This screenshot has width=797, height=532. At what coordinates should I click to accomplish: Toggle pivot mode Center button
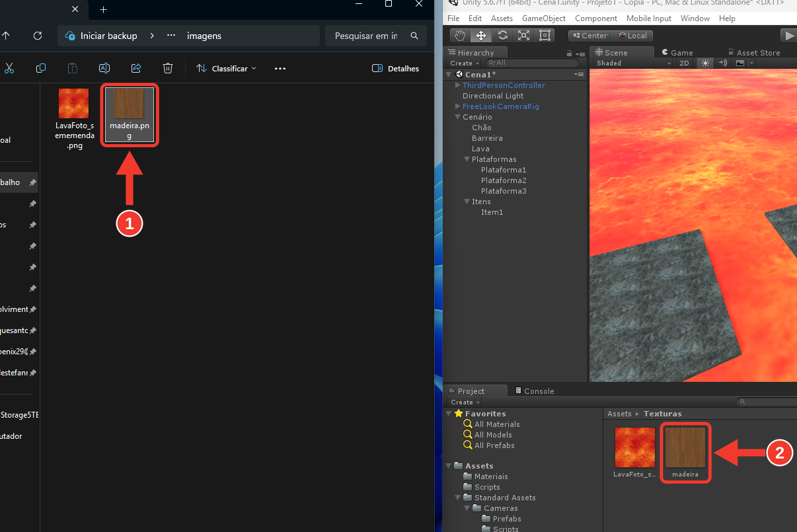[x=589, y=36]
